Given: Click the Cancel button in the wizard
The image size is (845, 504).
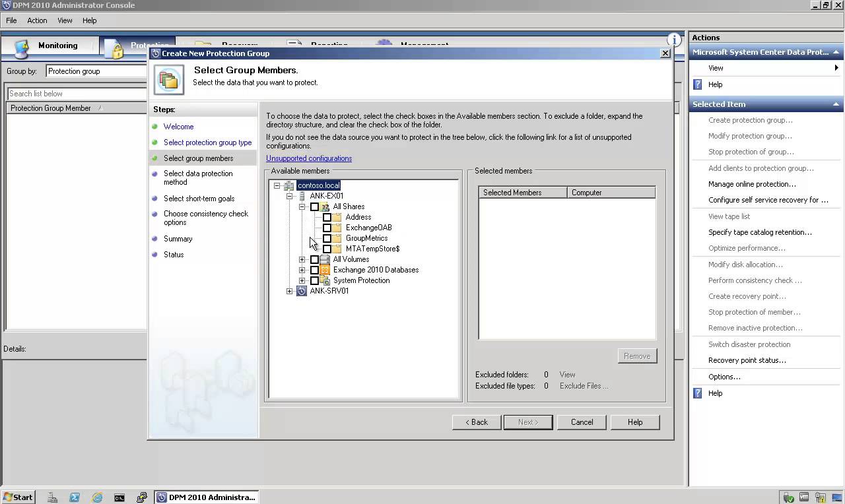Looking at the screenshot, I should [x=582, y=422].
